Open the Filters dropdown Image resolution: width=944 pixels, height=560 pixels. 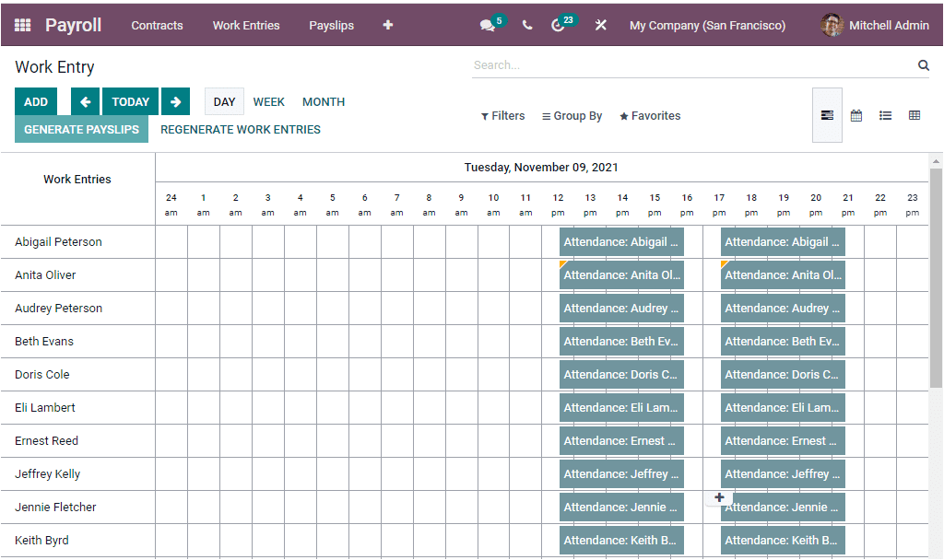(x=502, y=115)
